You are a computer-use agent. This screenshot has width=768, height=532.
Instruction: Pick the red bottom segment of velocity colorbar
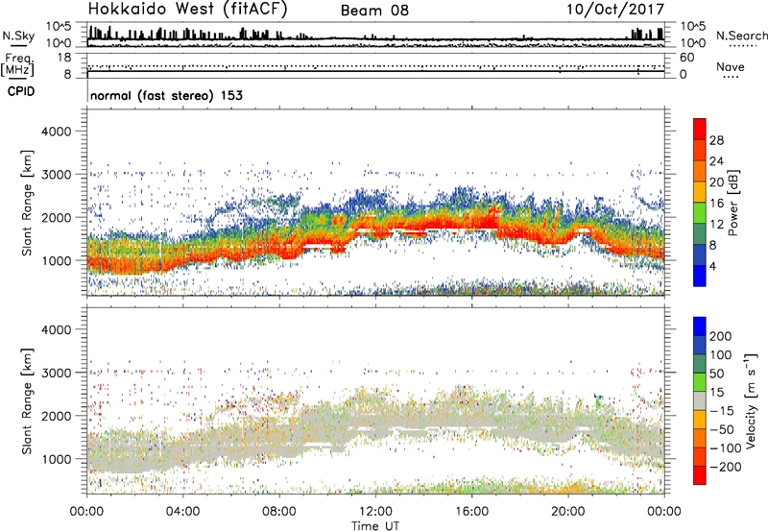700,475
